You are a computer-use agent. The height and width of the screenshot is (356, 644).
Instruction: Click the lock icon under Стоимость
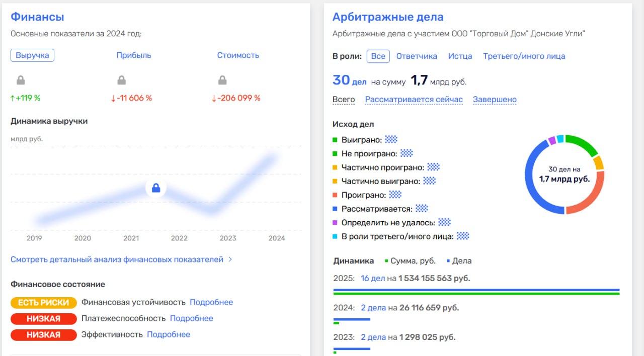pyautogui.click(x=222, y=80)
